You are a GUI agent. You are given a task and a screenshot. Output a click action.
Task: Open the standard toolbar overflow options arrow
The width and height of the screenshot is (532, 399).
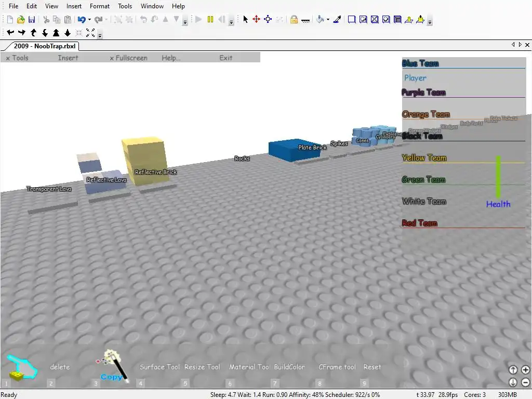coord(185,22)
